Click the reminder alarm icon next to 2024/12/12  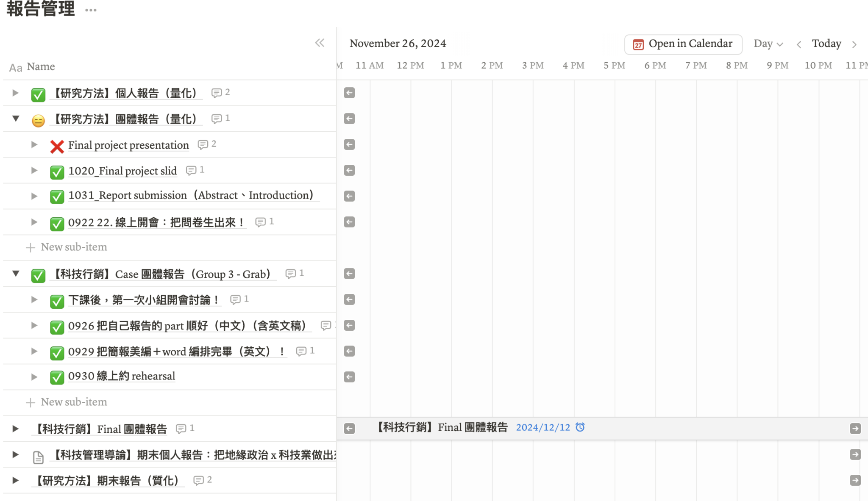(581, 427)
